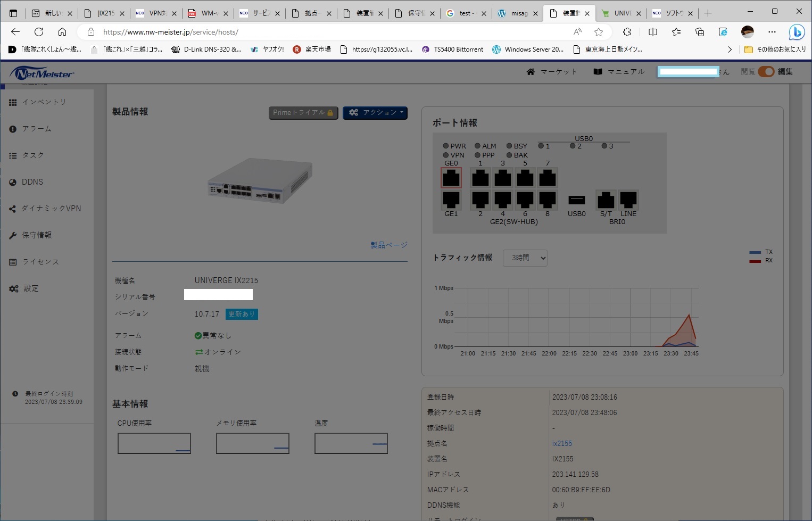Viewport: 812px width, 521px height.
Task: Select the GE1 port icon
Action: 451,200
